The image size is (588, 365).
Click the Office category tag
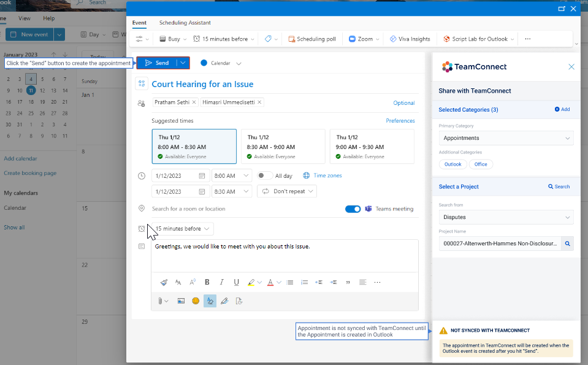(x=481, y=164)
